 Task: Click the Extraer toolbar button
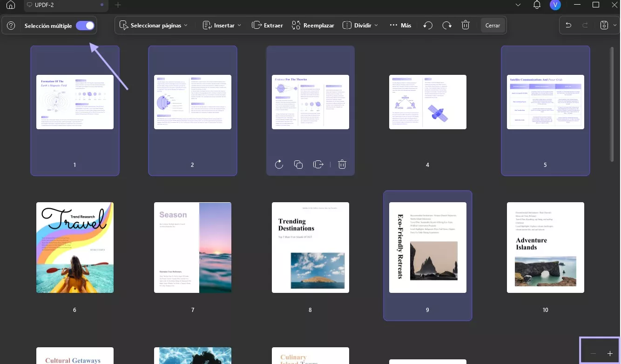(267, 26)
